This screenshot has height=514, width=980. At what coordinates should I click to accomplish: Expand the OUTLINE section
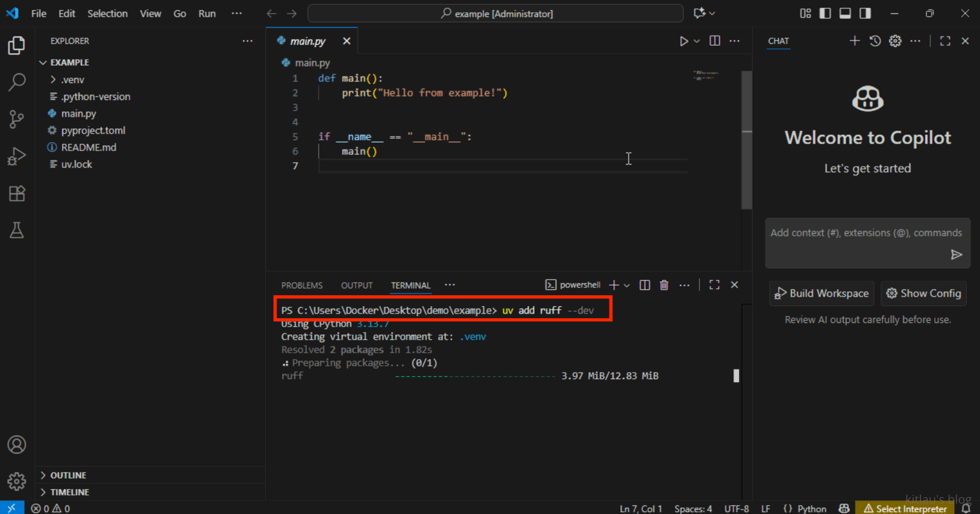tap(68, 475)
